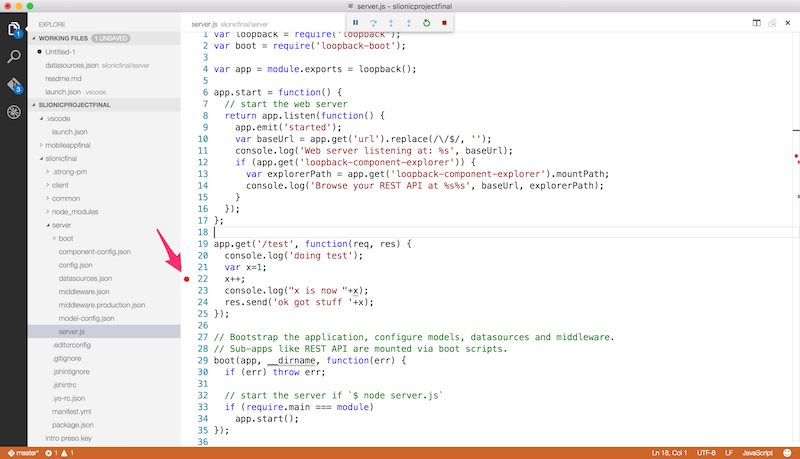Screen dimensions: 800x459
Task: Go to line via Ln 18, Col 1
Action: (669, 453)
